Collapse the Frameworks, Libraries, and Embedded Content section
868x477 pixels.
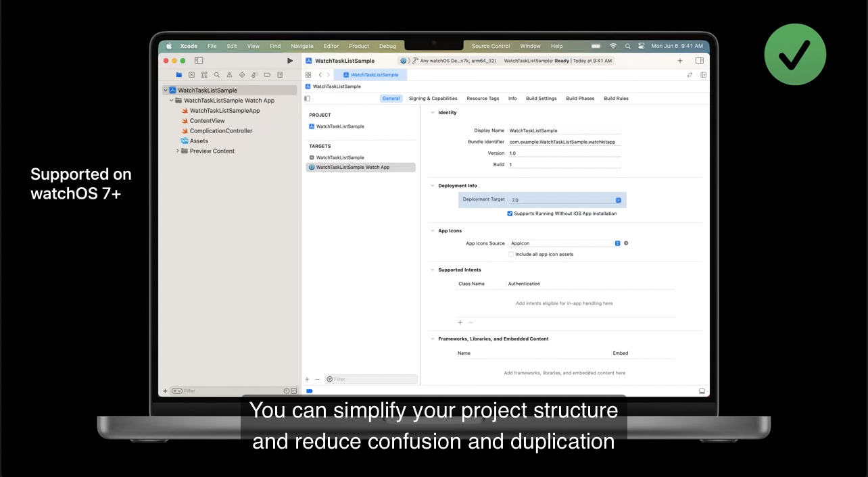(x=433, y=339)
